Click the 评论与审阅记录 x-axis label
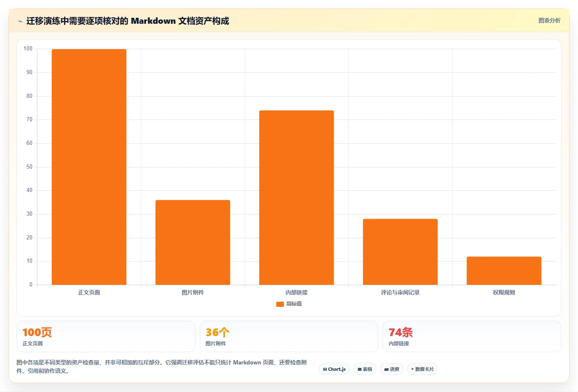The height and width of the screenshot is (392, 578). [x=400, y=292]
